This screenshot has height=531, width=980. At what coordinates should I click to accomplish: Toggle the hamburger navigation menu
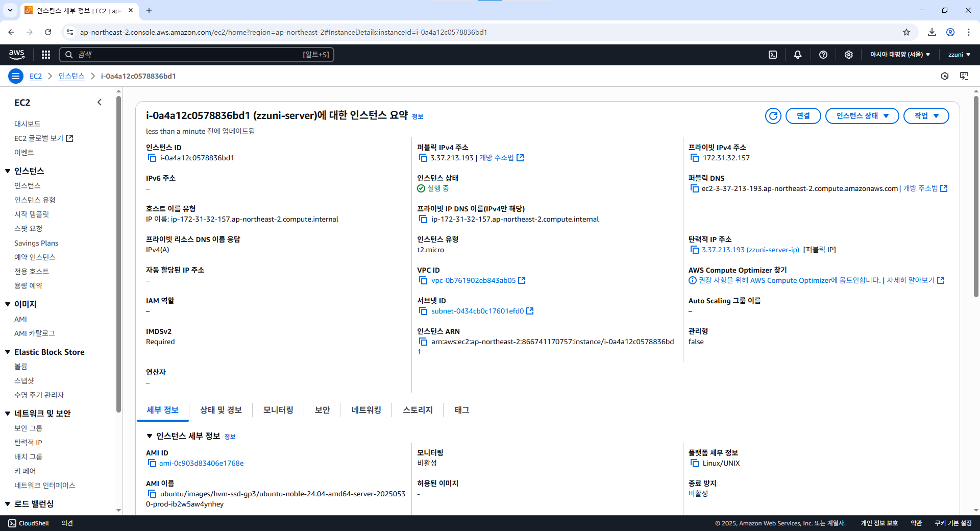pyautogui.click(x=16, y=76)
